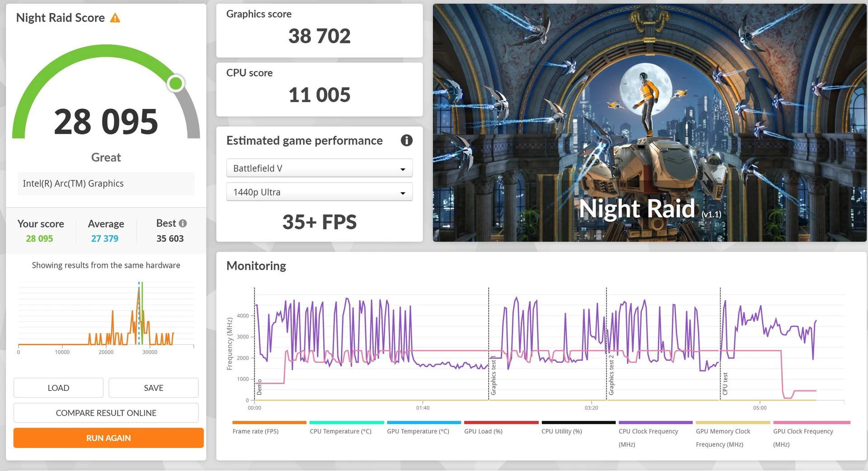Toggle CPU Utility (%) legend series
The image size is (868, 471).
click(578, 428)
